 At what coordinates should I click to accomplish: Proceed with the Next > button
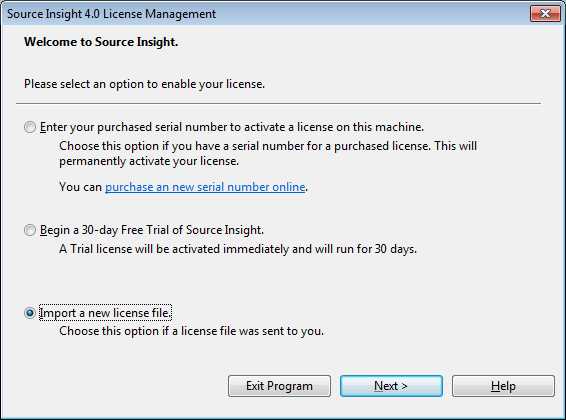tap(391, 386)
